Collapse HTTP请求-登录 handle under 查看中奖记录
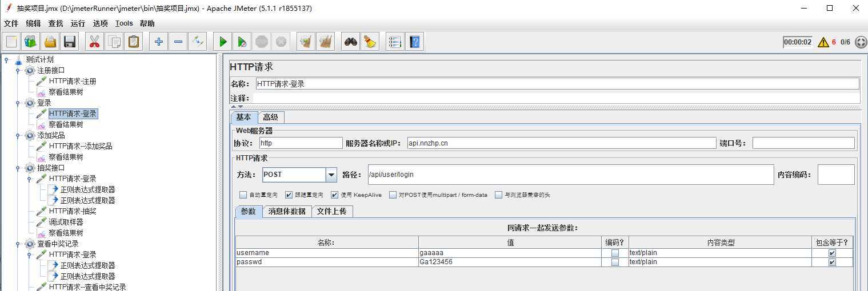Image resolution: width=868 pixels, height=291 pixels. (x=29, y=254)
